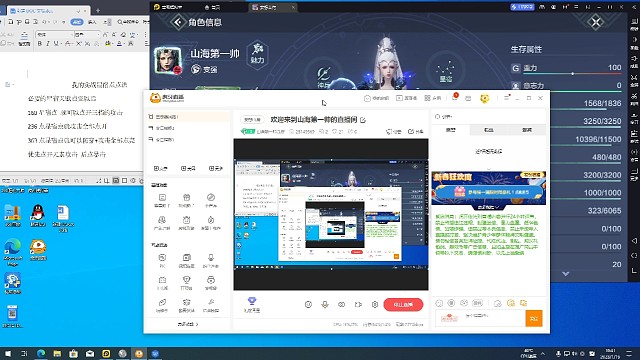The height and width of the screenshot is (360, 640).
Task: Select the document file desktop icon
Action: tap(63, 218)
